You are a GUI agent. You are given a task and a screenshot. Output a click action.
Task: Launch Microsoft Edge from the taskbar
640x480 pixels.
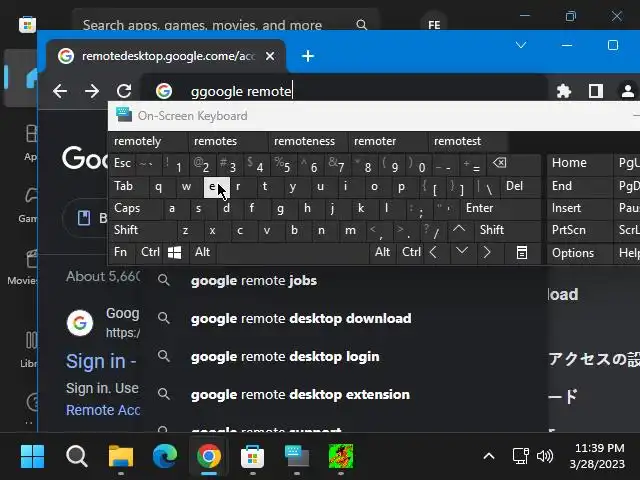pyautogui.click(x=165, y=456)
